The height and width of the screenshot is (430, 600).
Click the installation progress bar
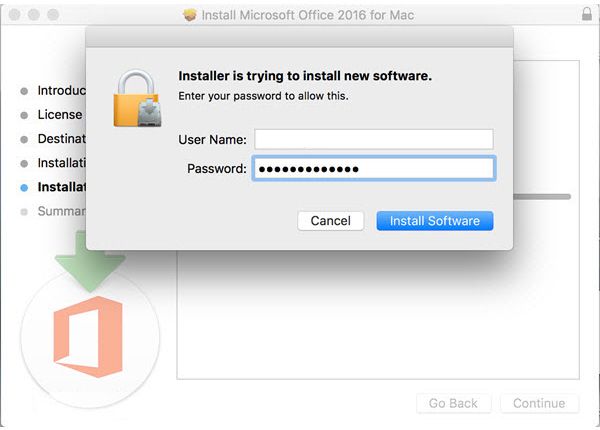point(542,197)
